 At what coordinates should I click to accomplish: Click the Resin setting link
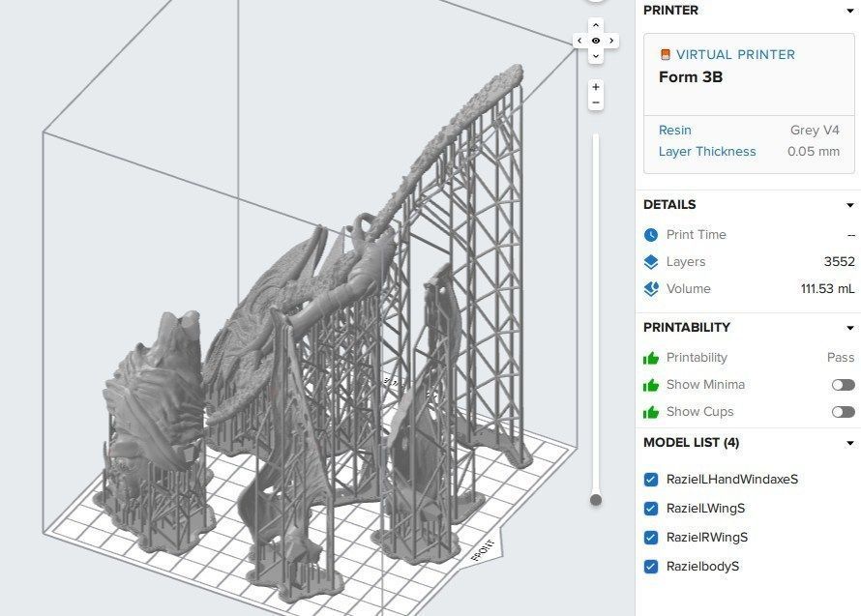click(x=675, y=131)
